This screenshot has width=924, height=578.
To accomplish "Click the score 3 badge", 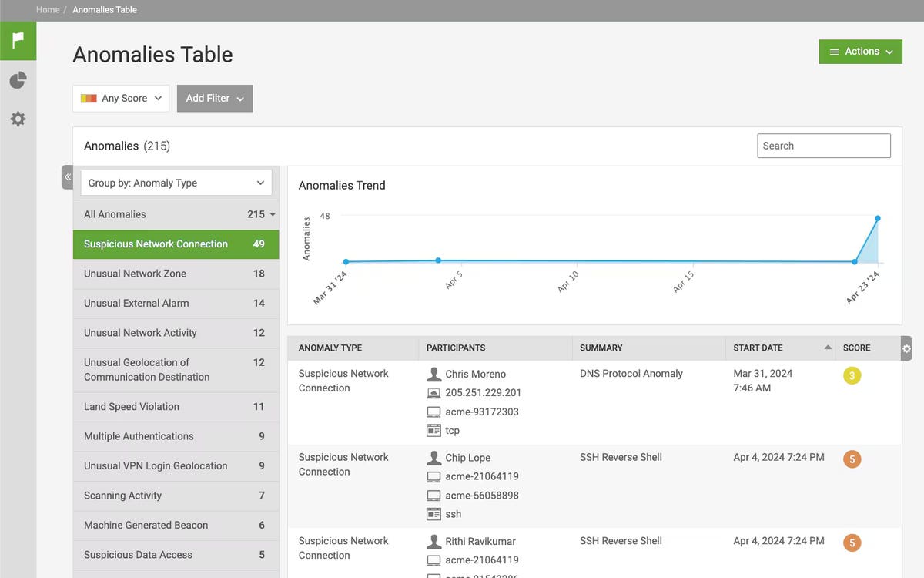I will pos(852,376).
